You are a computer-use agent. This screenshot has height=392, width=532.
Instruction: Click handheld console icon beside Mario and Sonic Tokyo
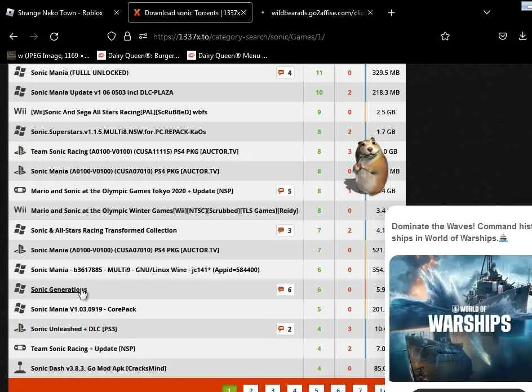tap(20, 190)
